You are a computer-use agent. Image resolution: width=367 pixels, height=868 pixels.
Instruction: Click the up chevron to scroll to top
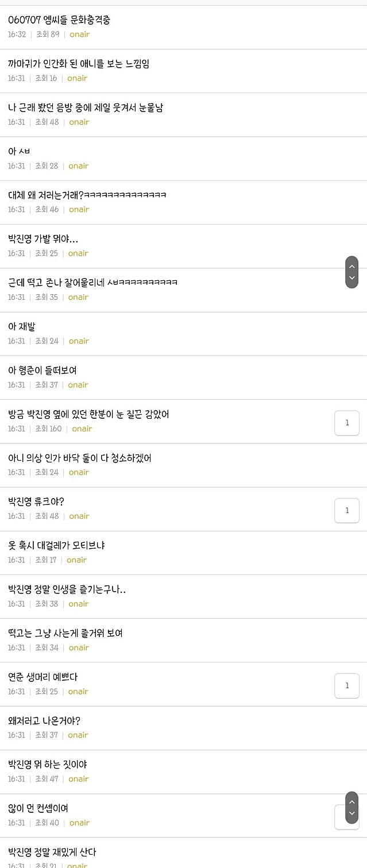(351, 265)
